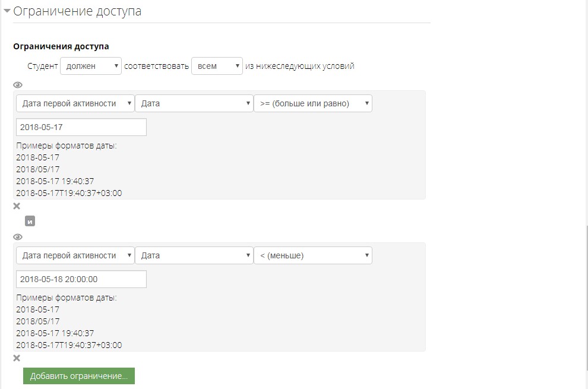This screenshot has width=588, height=389.
Task: Open the 'должен' dropdown
Action: [x=91, y=66]
